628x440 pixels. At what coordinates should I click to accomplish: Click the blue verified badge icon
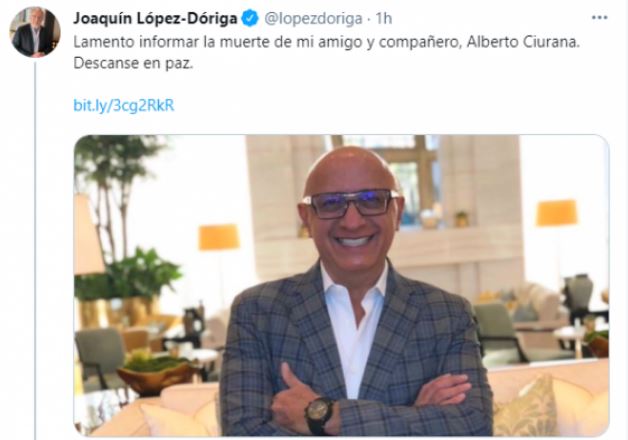(x=251, y=18)
